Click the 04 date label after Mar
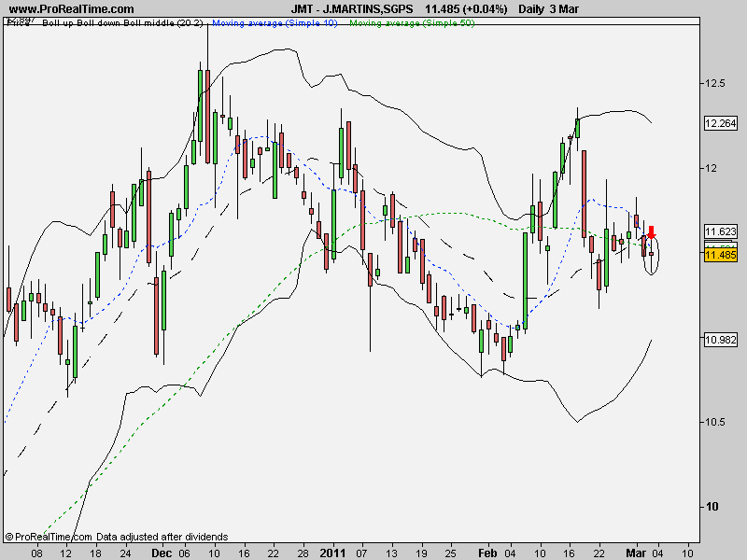Viewport: 747px width, 560px height. coord(658,553)
